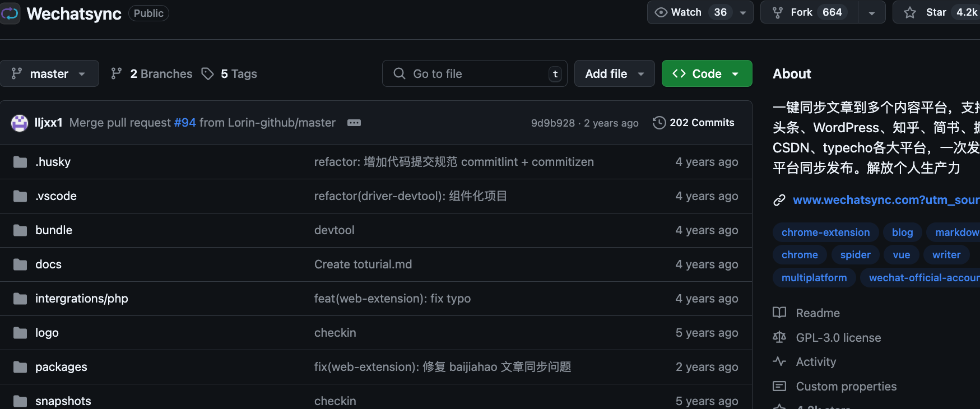Open the packages folder

[x=61, y=367]
